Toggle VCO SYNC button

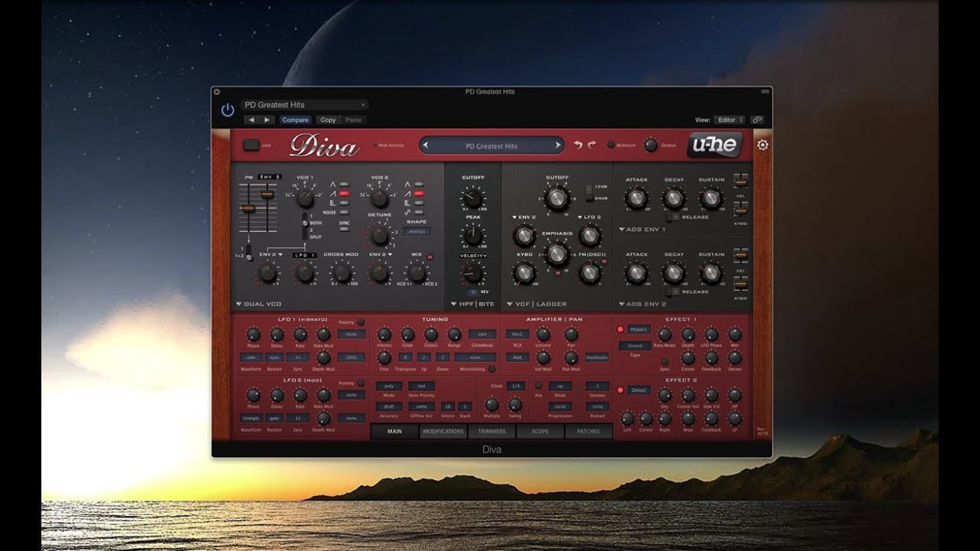pyautogui.click(x=344, y=229)
